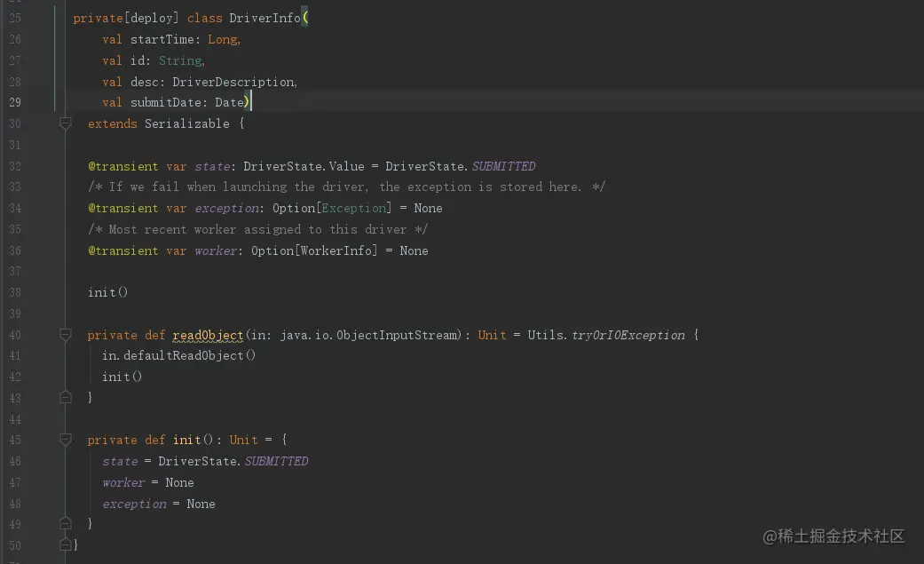
Task: Collapse the init method fold at line 45
Action: click(66, 440)
